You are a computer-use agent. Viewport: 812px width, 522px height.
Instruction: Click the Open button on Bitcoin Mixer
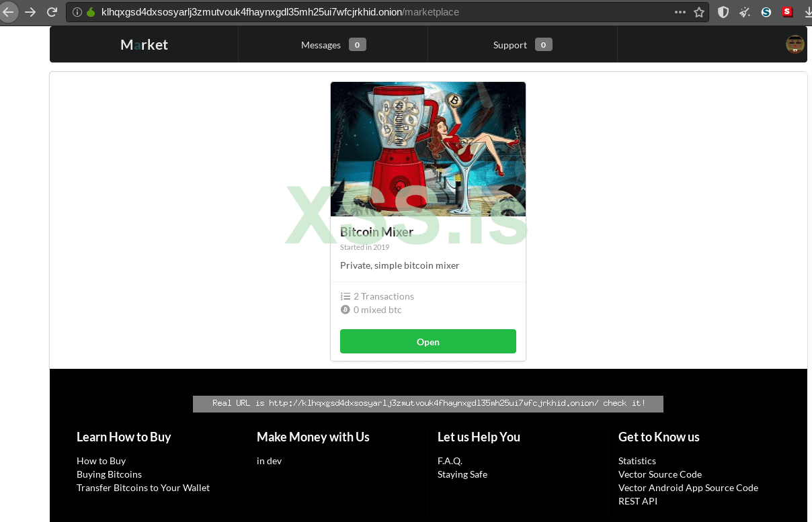(x=428, y=341)
